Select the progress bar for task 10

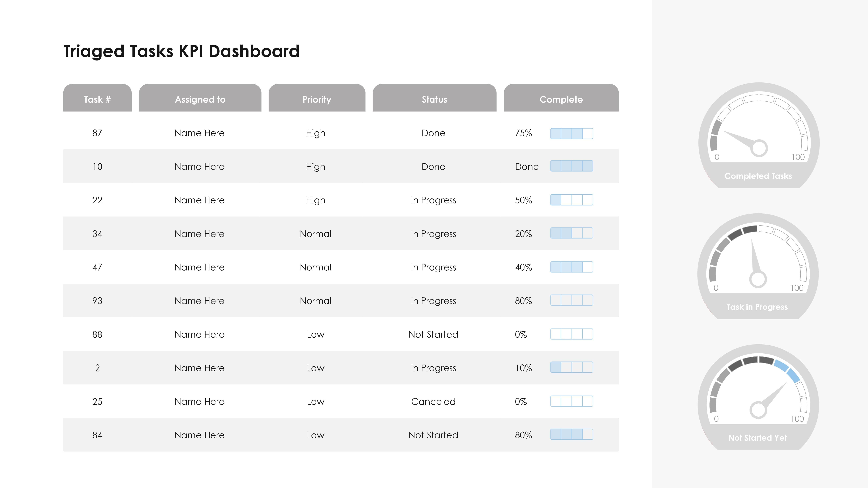point(572,166)
